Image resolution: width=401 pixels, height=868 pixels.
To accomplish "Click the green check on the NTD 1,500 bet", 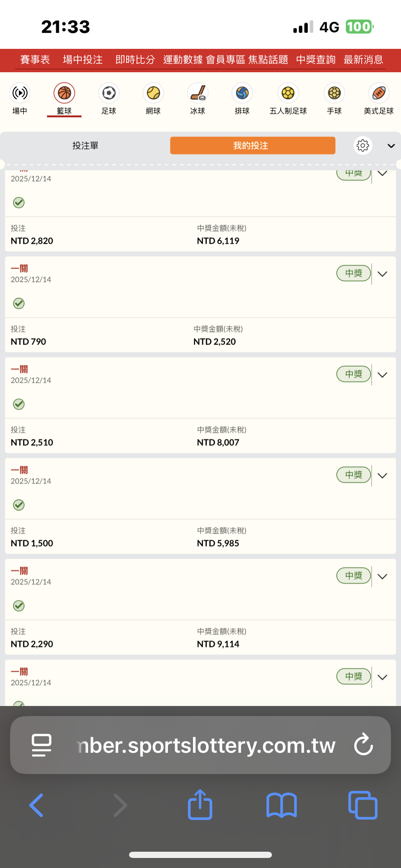I will point(19,505).
